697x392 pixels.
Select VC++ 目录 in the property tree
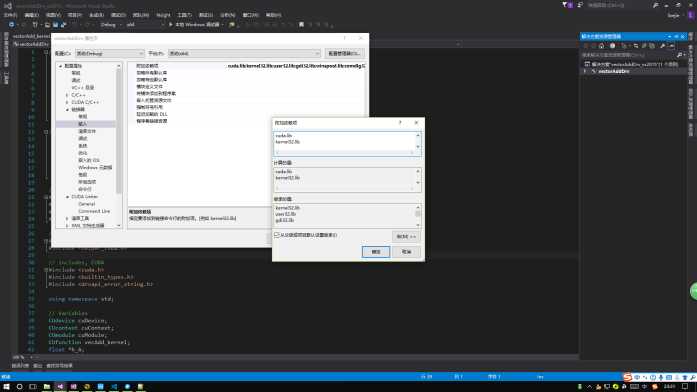tap(82, 88)
